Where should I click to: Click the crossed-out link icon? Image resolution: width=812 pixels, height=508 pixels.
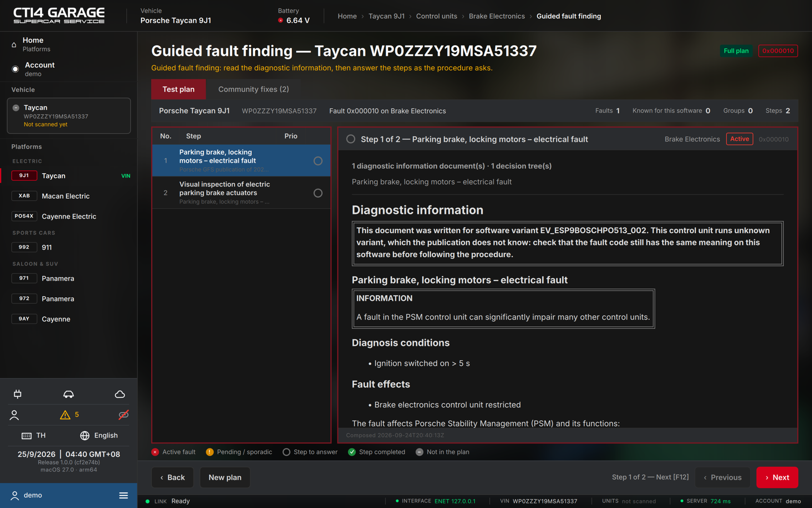123,415
